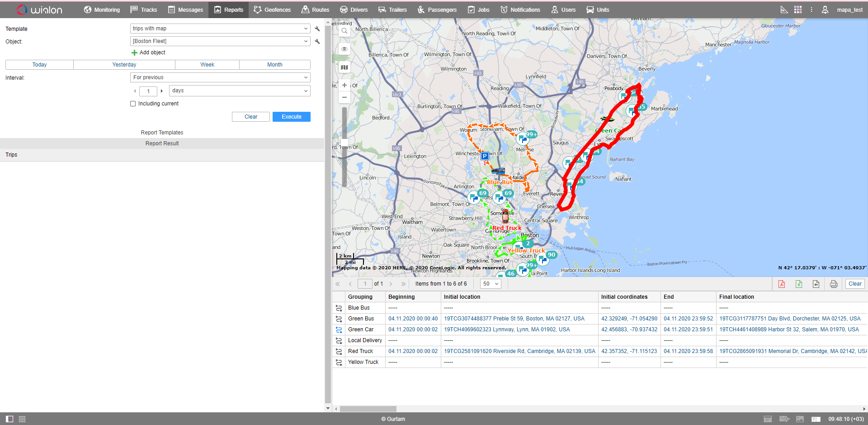
Task: Go to the Geofences tab
Action: [272, 10]
